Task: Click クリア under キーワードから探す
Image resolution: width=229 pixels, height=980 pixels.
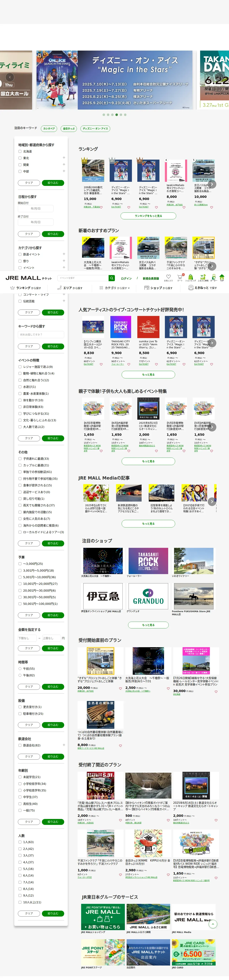Action: [29, 347]
